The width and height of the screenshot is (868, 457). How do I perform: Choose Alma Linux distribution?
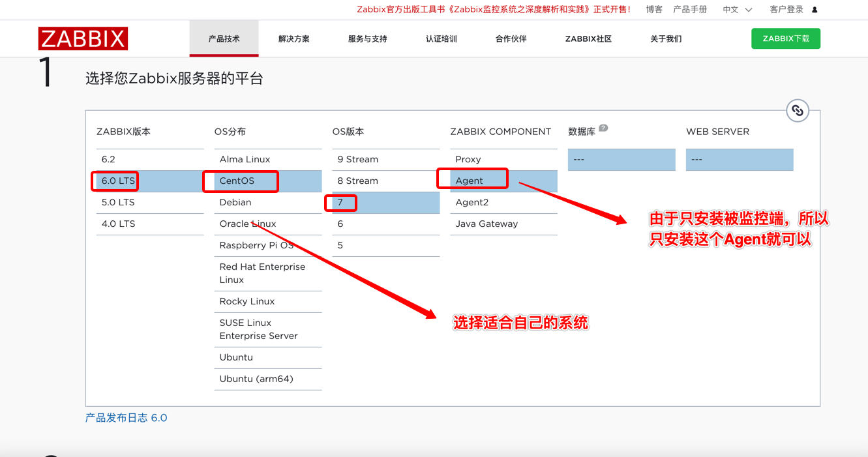(x=268, y=160)
